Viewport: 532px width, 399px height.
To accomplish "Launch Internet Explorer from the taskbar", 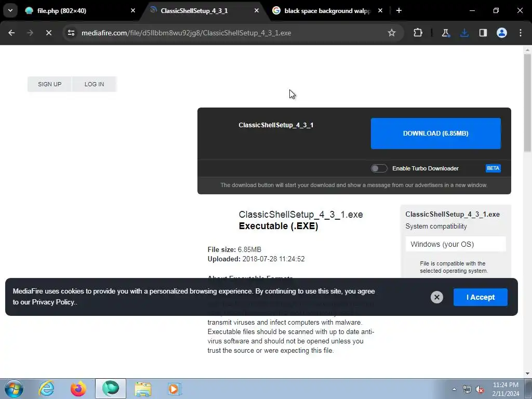I will click(46, 389).
